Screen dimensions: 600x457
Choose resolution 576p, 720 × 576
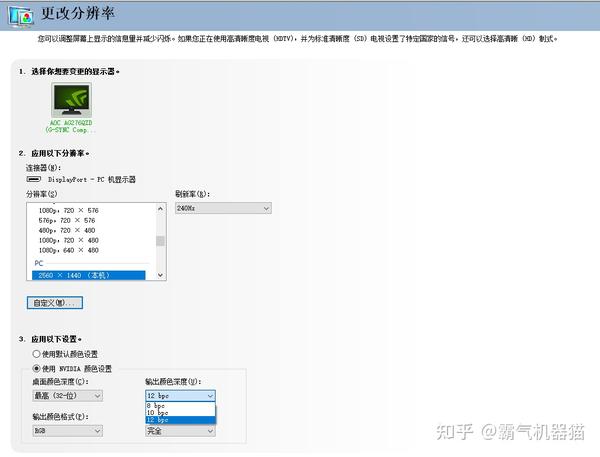point(67,220)
